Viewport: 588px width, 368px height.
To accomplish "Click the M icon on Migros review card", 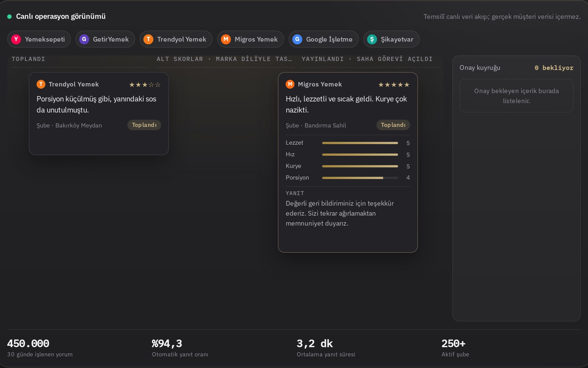I will (290, 84).
